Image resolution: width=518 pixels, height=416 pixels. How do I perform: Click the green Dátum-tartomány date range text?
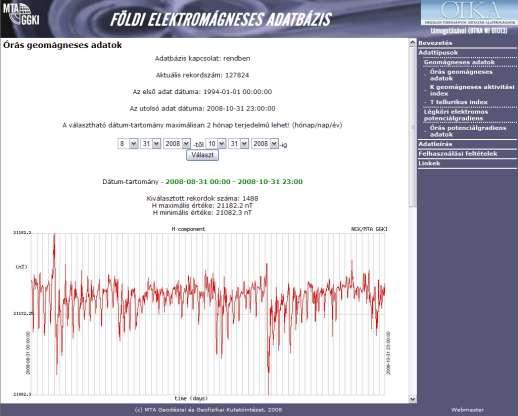[234, 182]
